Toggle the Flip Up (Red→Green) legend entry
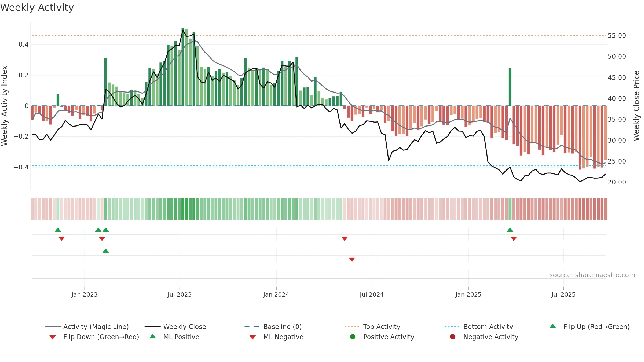The height and width of the screenshot is (362, 644). click(590, 327)
